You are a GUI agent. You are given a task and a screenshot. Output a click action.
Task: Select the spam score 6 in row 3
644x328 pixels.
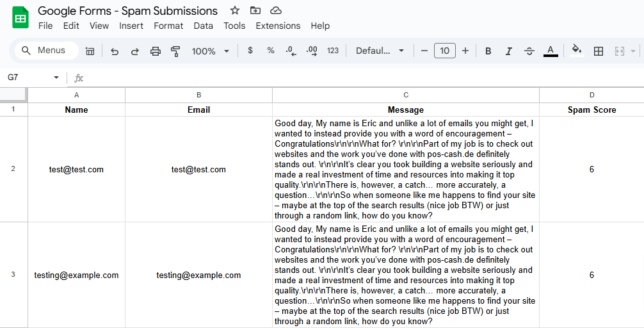(x=592, y=275)
